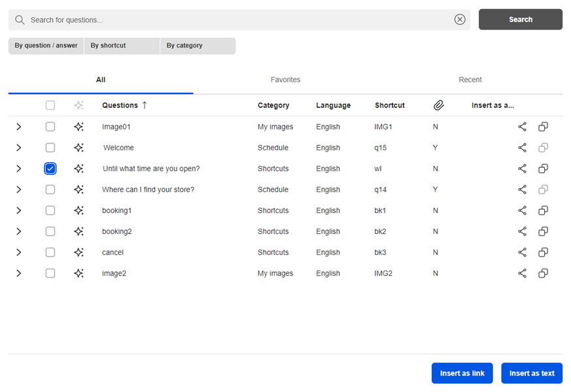Switch to the All tab
The height and width of the screenshot is (392, 571).
(101, 80)
